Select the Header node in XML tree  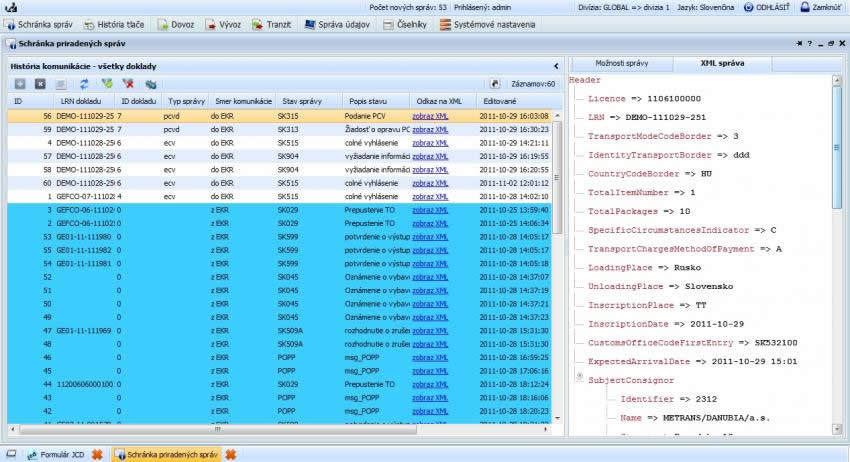click(584, 80)
